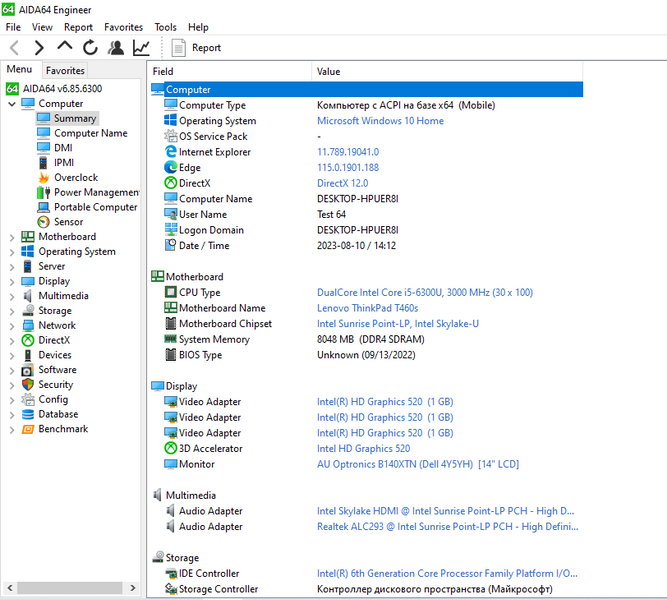Expand the Storage tree node
The image size is (667, 600).
[x=12, y=311]
